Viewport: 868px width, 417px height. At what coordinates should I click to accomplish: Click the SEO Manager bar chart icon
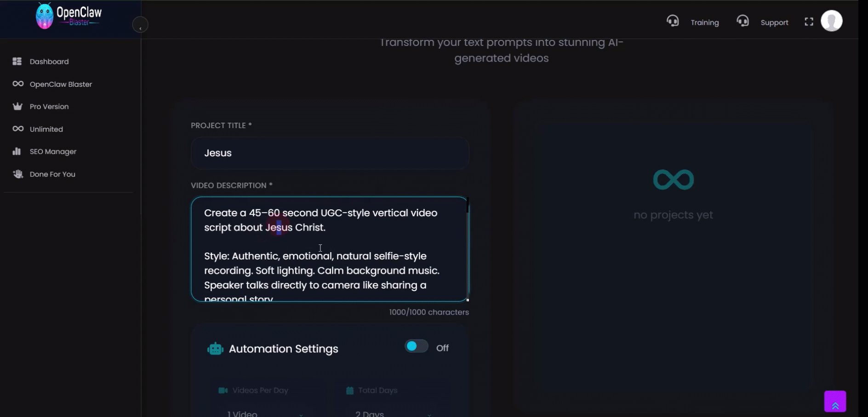[x=17, y=152]
